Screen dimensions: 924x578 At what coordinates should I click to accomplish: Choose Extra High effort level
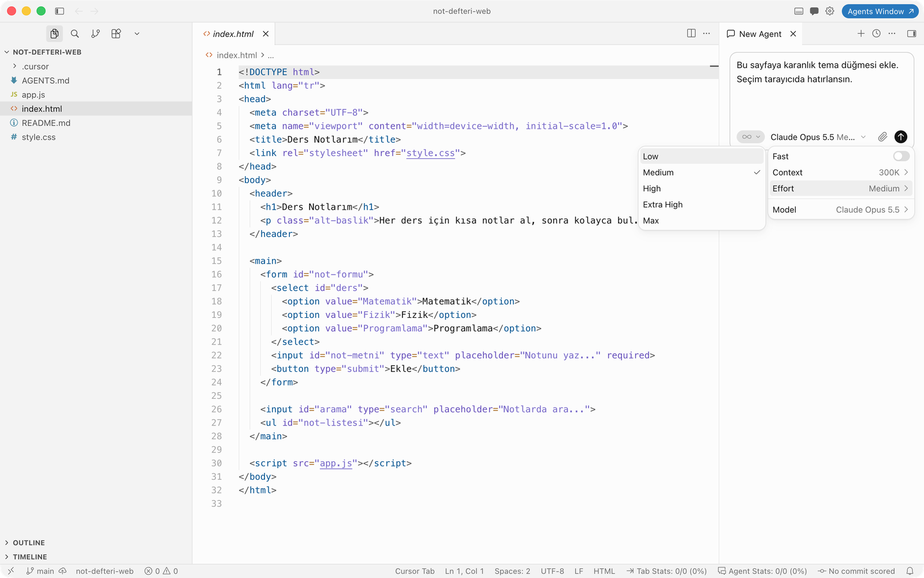point(702,205)
